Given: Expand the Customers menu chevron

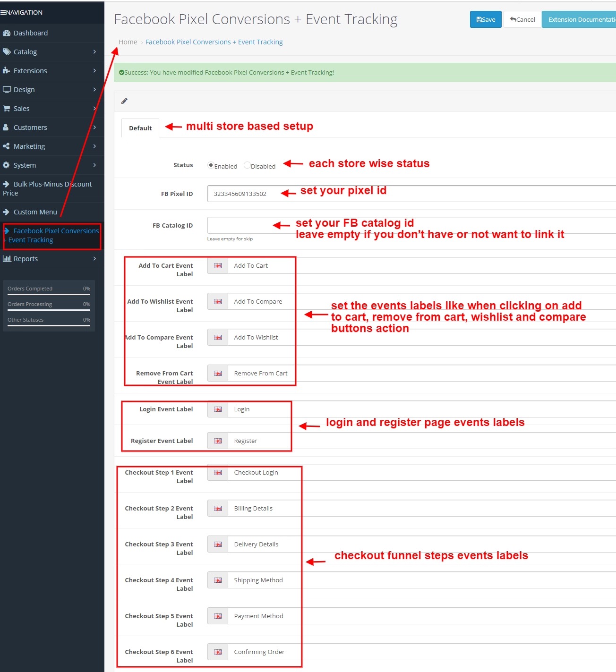Looking at the screenshot, I should [x=94, y=128].
